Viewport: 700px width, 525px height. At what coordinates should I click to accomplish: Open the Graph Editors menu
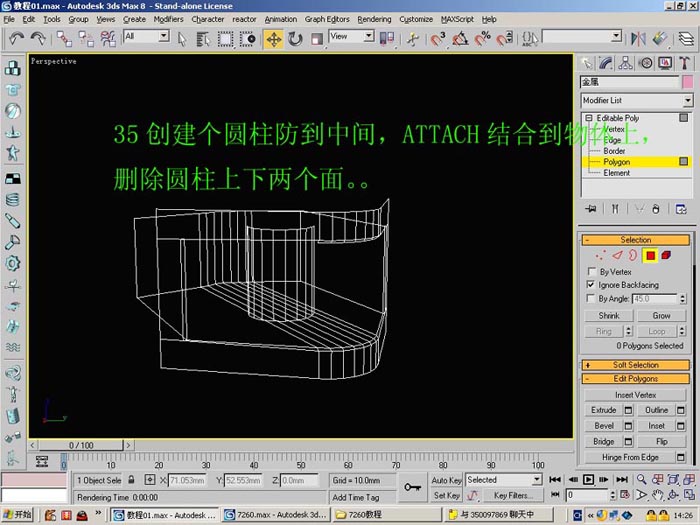pyautogui.click(x=327, y=19)
